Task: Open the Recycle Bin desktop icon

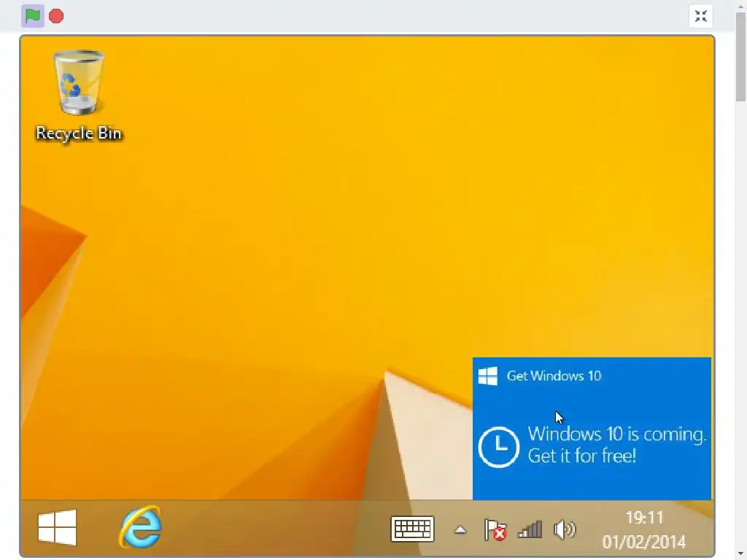Action: coord(79,82)
